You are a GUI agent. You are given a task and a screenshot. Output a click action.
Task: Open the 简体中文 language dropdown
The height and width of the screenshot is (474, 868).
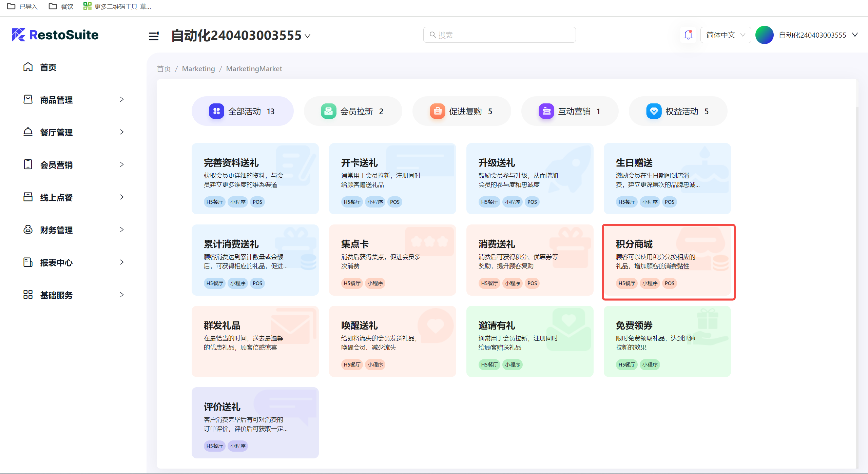coord(726,35)
